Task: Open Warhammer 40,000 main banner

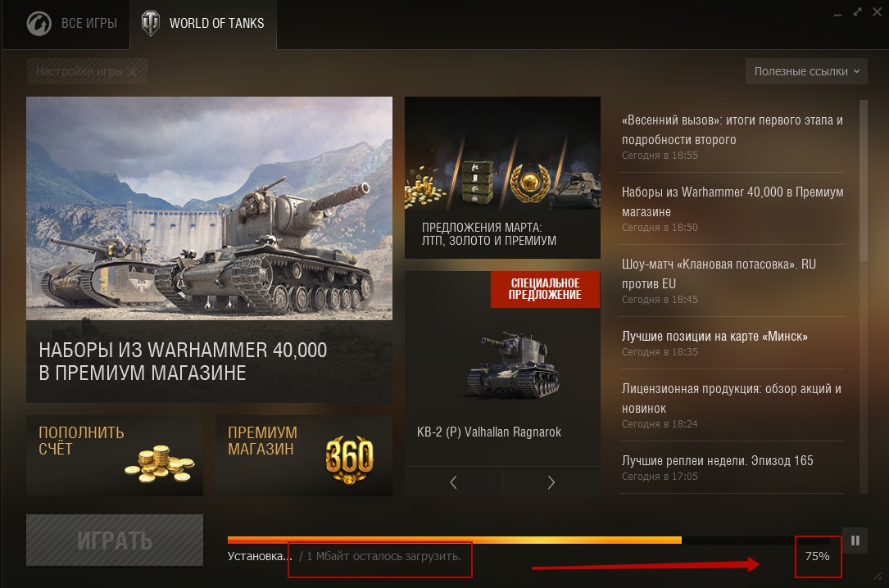Action: pos(209,249)
